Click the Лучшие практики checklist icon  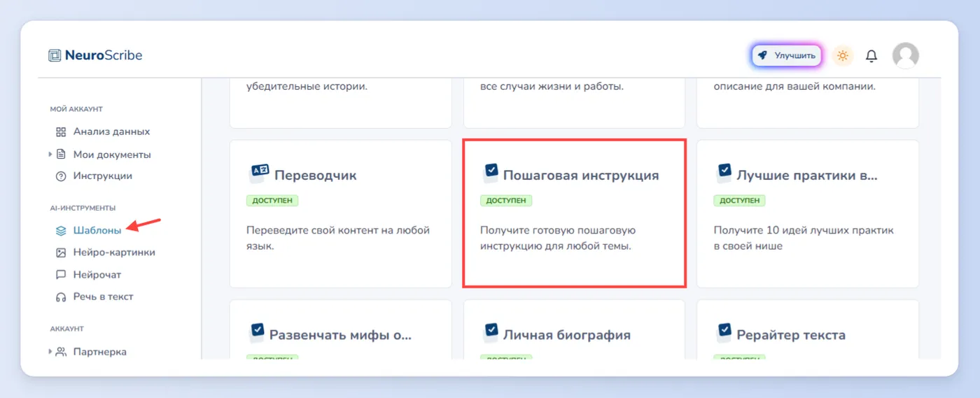725,172
